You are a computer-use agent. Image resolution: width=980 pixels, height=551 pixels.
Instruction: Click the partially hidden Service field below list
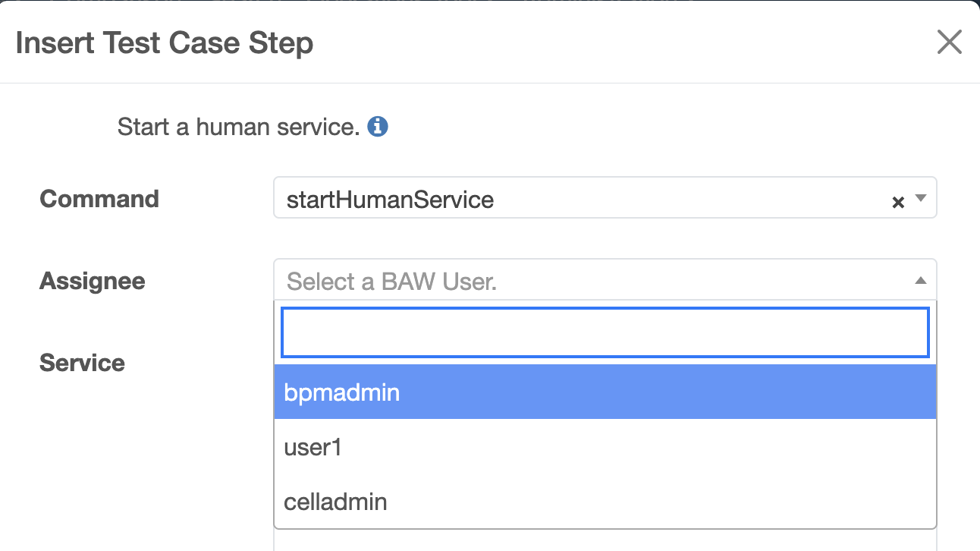coord(605,540)
